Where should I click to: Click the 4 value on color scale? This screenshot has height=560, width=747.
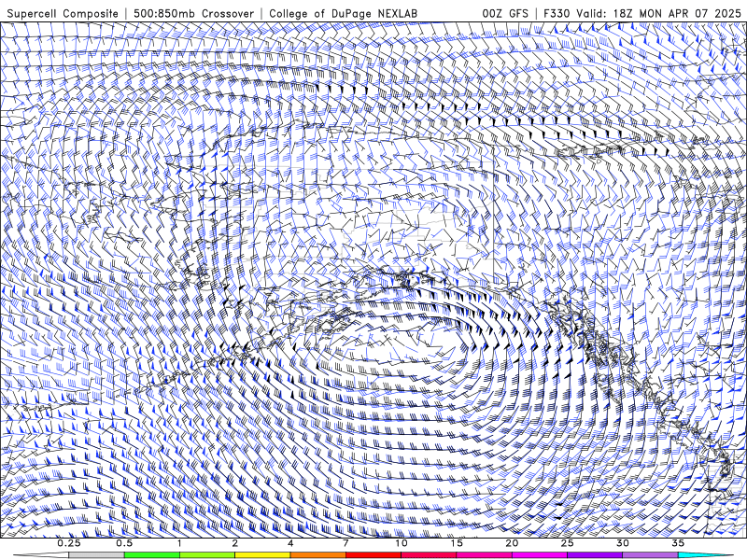290,543
